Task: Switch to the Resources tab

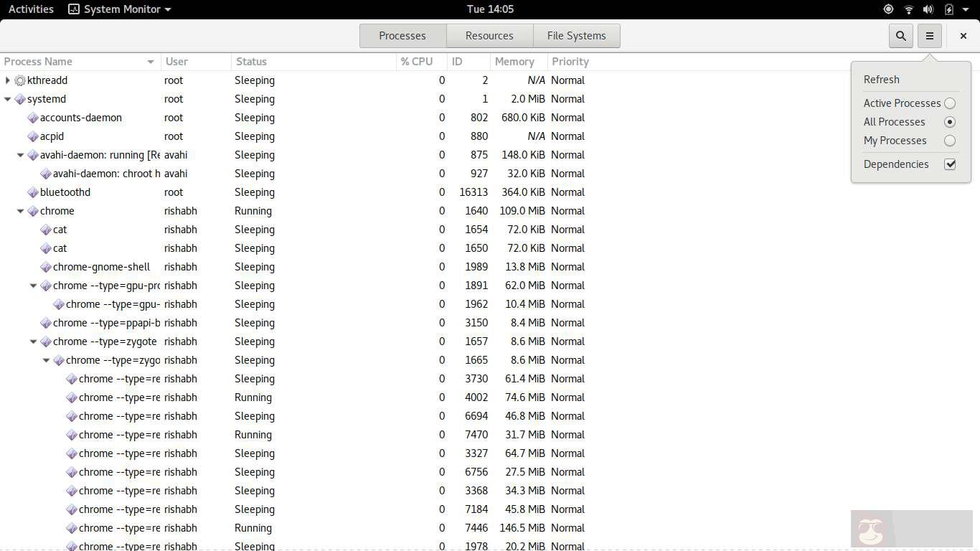Action: (x=489, y=36)
